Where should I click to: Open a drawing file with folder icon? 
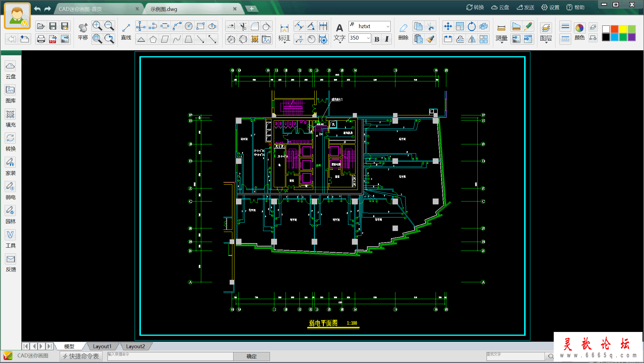[41, 26]
